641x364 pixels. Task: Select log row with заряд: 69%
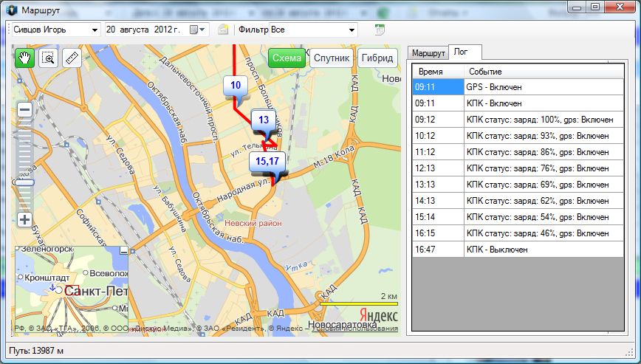tap(518, 185)
